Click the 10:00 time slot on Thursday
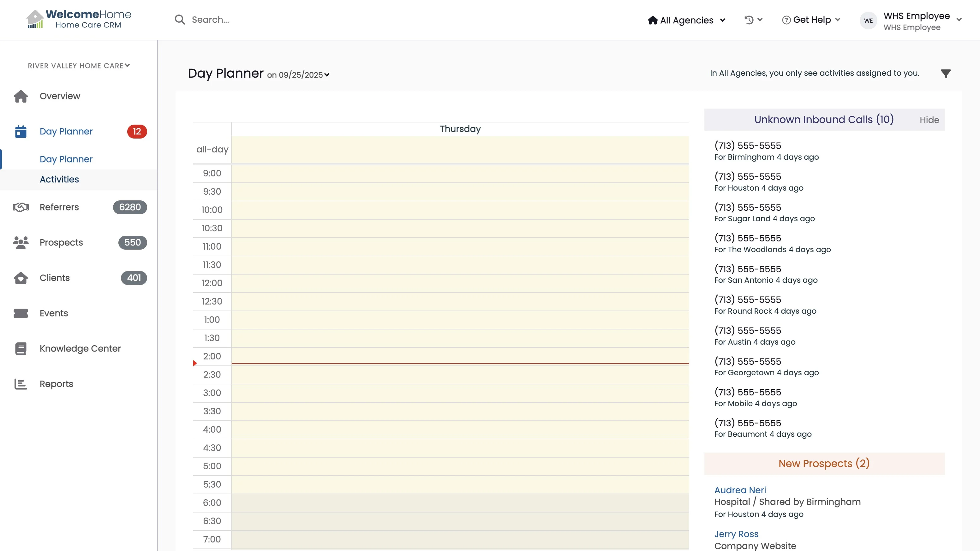 pyautogui.click(x=460, y=210)
